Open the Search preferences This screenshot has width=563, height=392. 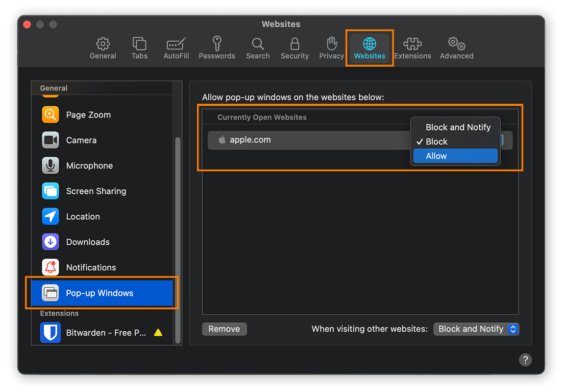tap(258, 47)
